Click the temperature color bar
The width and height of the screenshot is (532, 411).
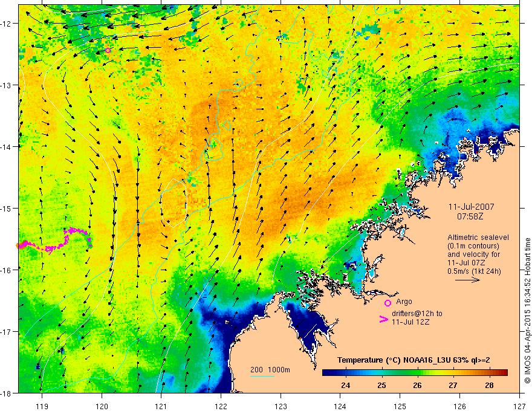[x=415, y=372]
